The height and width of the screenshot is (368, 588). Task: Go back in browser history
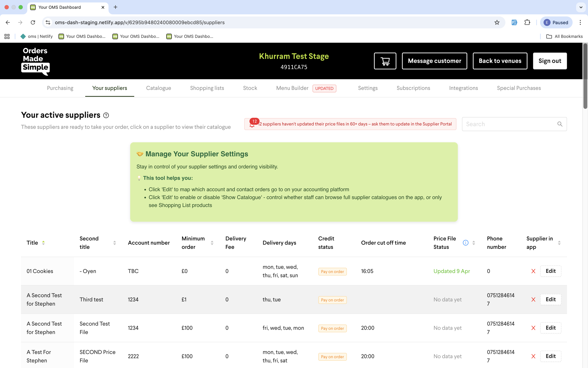pos(8,22)
